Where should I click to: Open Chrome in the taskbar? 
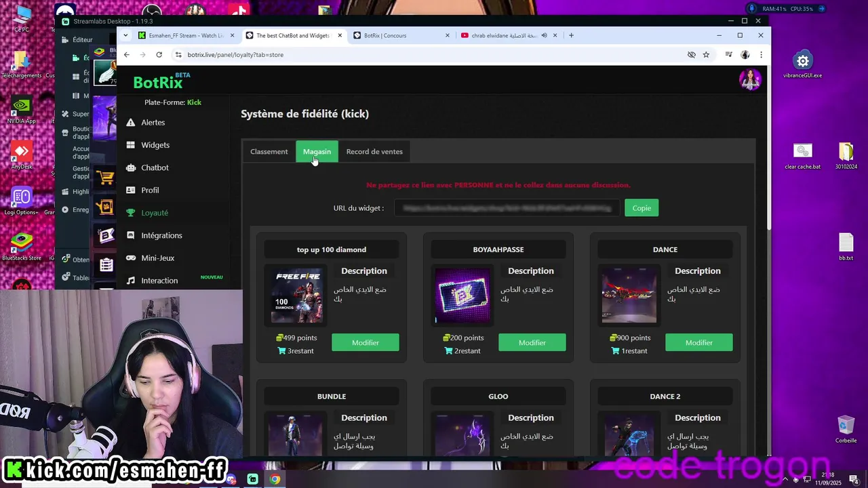(275, 479)
